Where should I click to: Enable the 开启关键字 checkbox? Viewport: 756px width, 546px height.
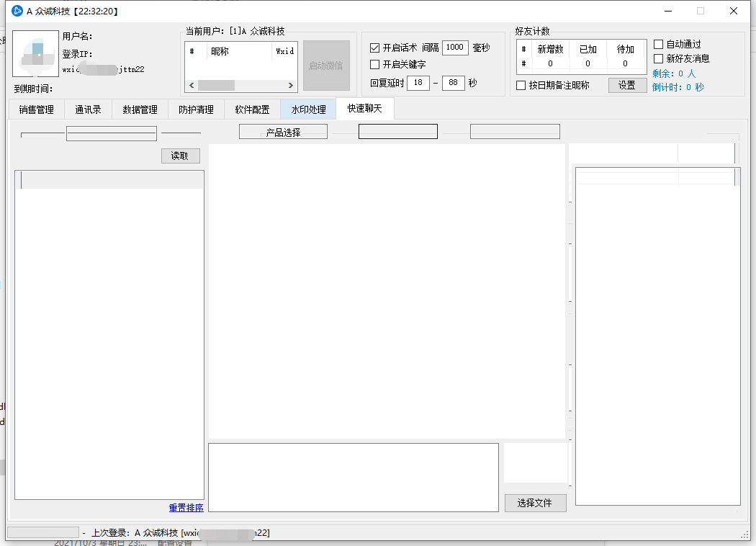pyautogui.click(x=374, y=65)
